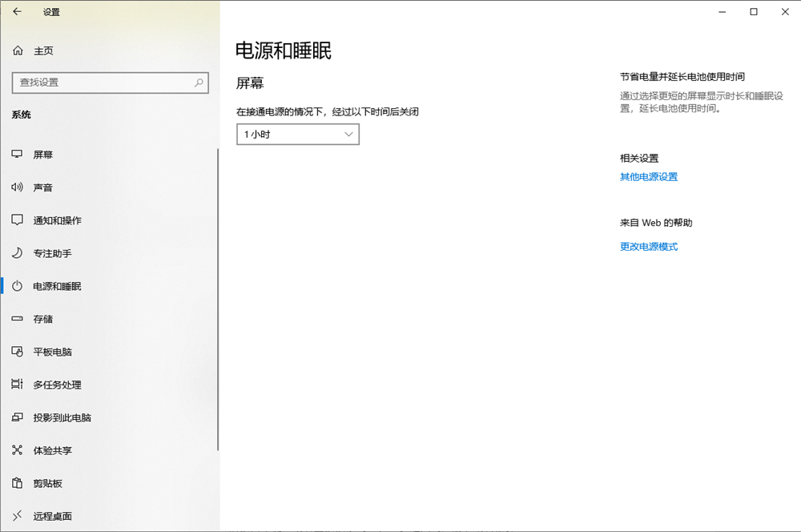The image size is (801, 532).
Task: Select 电源和睡眠 in the sidebar
Action: tap(56, 286)
